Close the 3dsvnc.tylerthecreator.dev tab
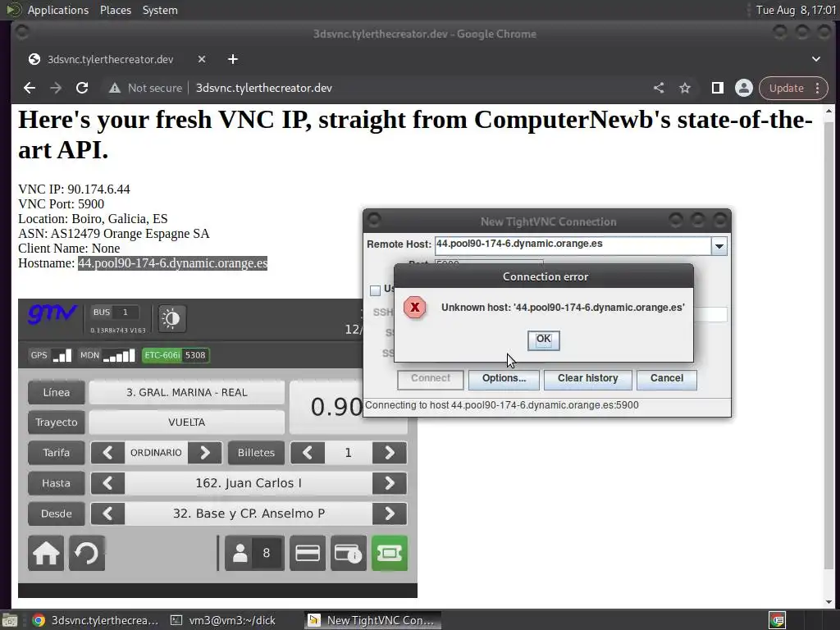Image resolution: width=840 pixels, height=630 pixels. click(202, 59)
